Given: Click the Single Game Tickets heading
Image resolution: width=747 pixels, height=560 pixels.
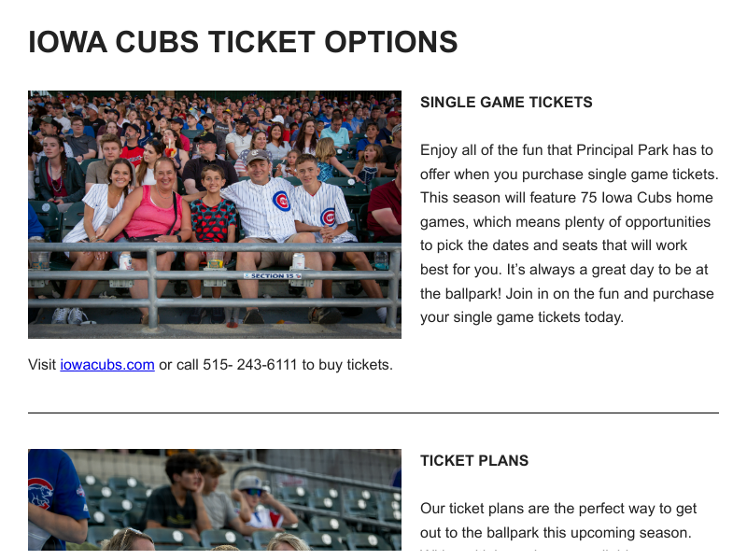Looking at the screenshot, I should [506, 103].
